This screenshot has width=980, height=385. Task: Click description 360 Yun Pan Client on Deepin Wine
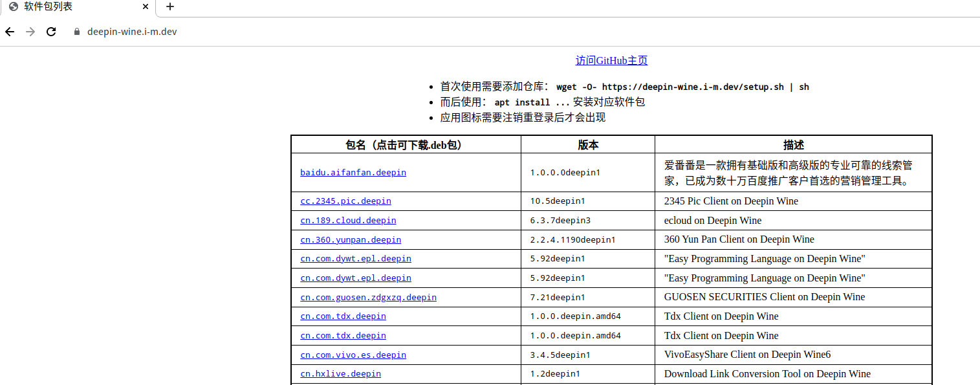739,239
